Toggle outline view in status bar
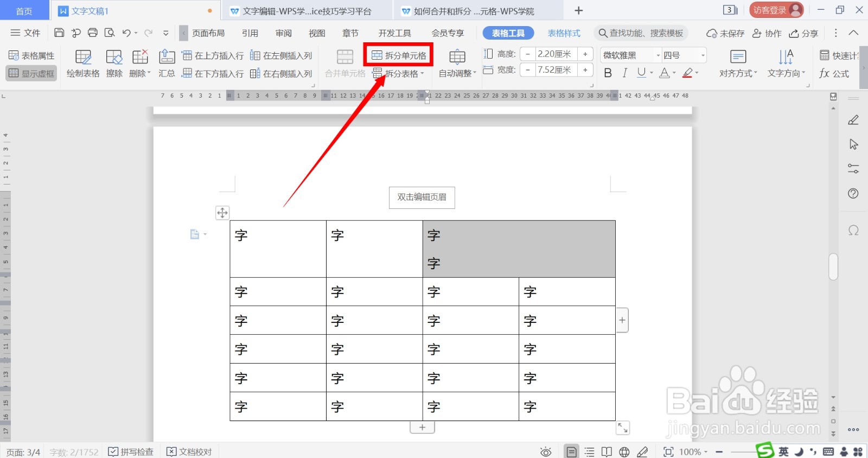The height and width of the screenshot is (458, 868). (590, 452)
